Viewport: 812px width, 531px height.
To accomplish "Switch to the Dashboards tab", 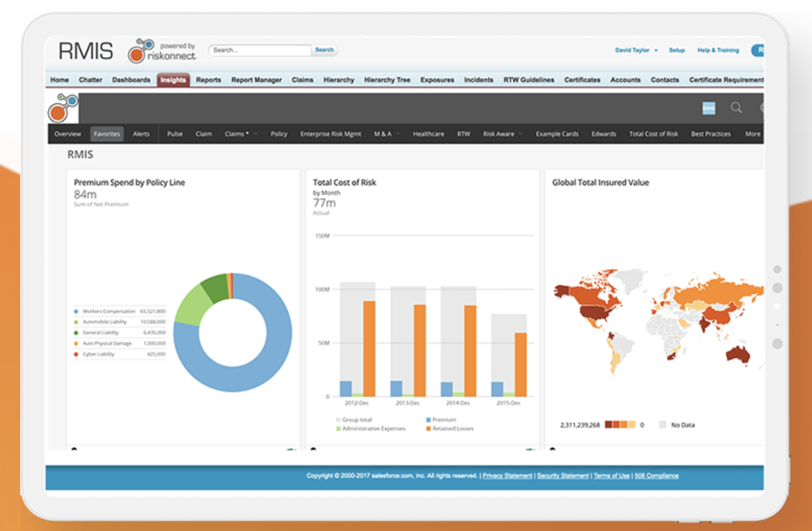I will point(131,80).
